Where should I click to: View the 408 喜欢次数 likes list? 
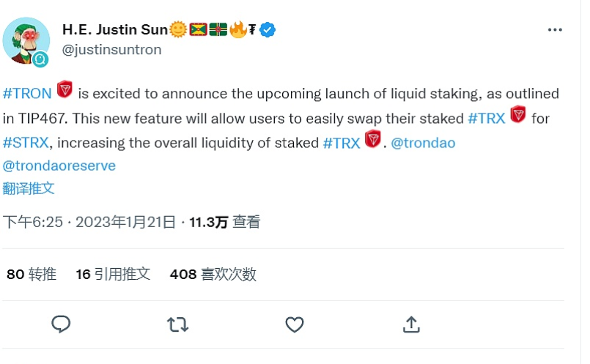213,274
